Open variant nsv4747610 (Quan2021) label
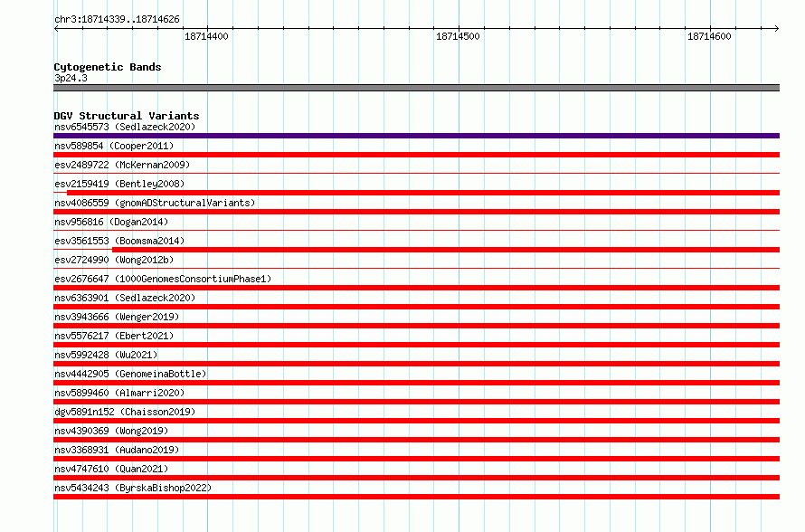The height and width of the screenshot is (532, 805). coord(111,469)
